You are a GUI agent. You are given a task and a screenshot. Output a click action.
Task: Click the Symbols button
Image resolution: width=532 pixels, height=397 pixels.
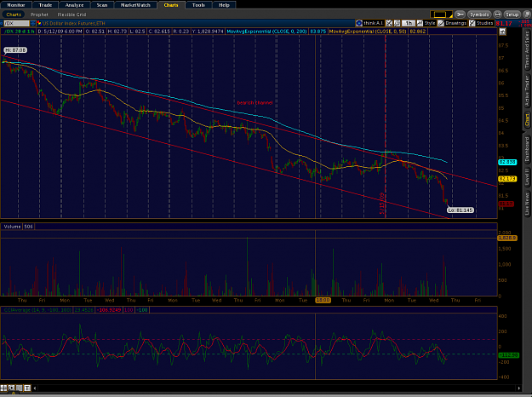(x=479, y=14)
